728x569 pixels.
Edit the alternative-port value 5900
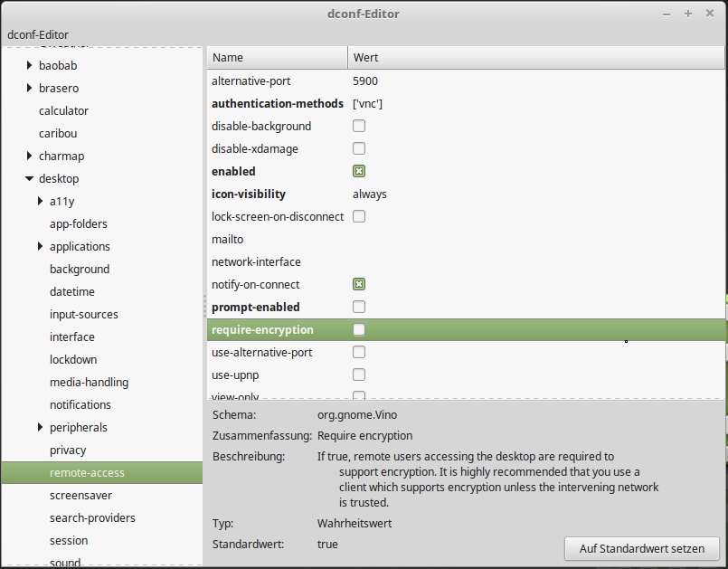coord(365,81)
